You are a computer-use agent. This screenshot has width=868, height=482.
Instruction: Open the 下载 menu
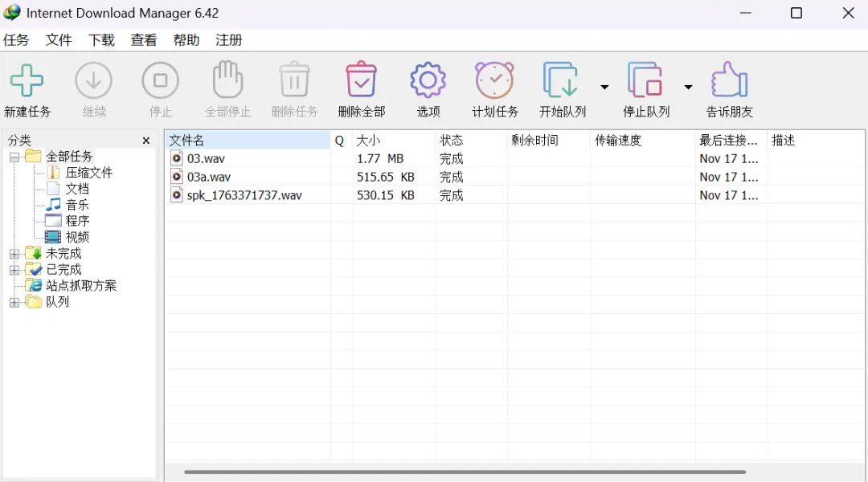click(x=101, y=40)
